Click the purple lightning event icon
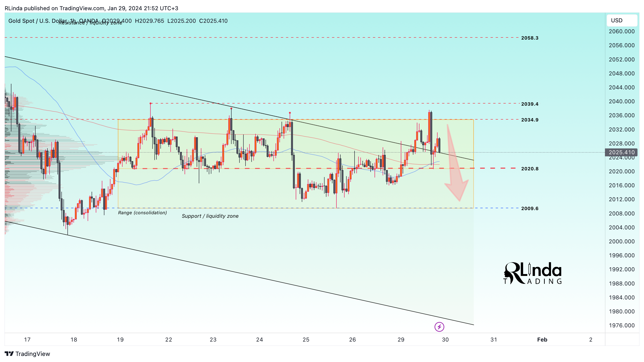 pos(439,327)
